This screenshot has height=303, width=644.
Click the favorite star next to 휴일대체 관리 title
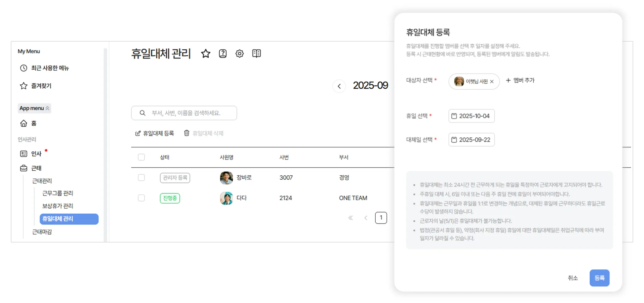pos(206,53)
